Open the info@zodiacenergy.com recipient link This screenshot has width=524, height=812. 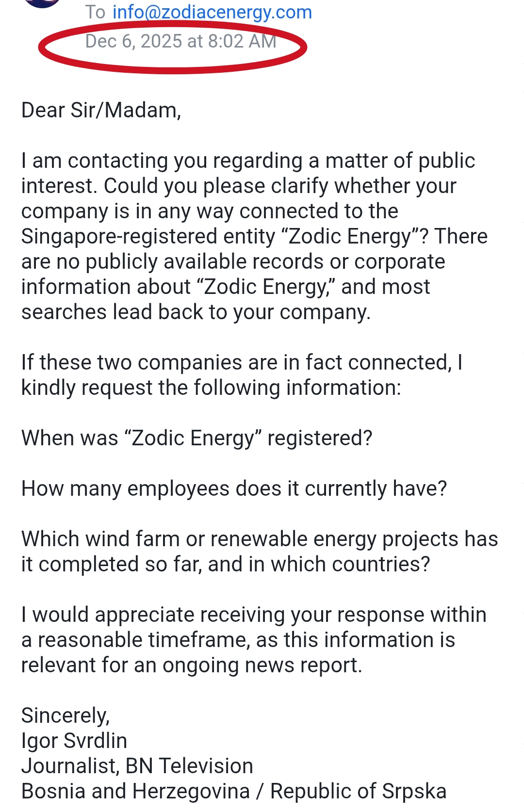[x=212, y=12]
